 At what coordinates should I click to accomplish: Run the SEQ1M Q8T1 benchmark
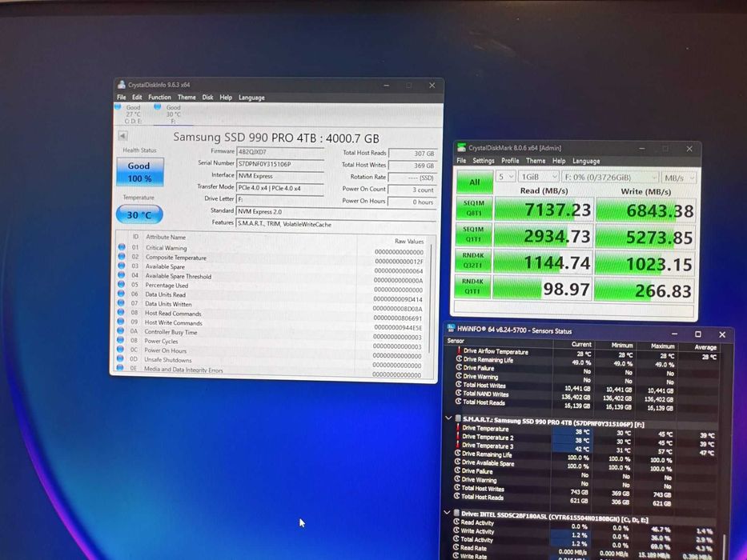(474, 208)
